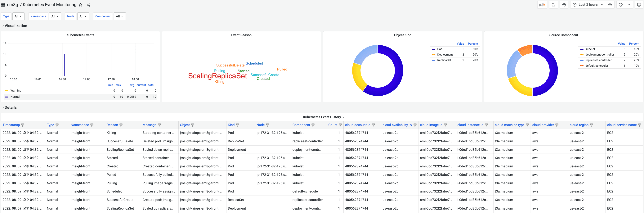The image size is (644, 213).
Task: Cycle view mode monitor icon
Action: click(x=639, y=5)
